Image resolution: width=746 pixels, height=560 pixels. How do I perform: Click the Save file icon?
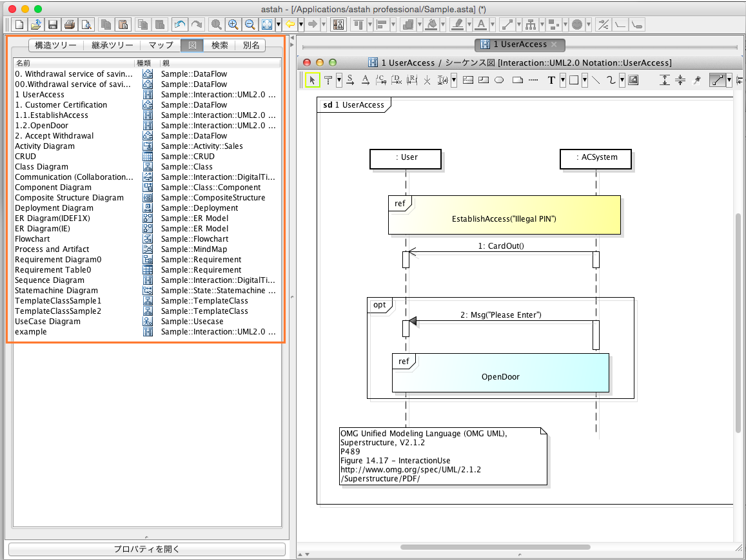[x=53, y=24]
